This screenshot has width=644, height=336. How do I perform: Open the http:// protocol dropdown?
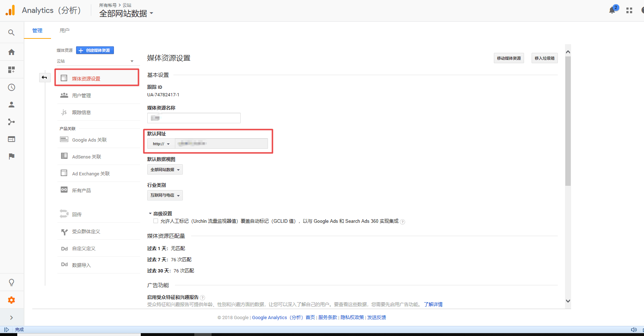[161, 143]
